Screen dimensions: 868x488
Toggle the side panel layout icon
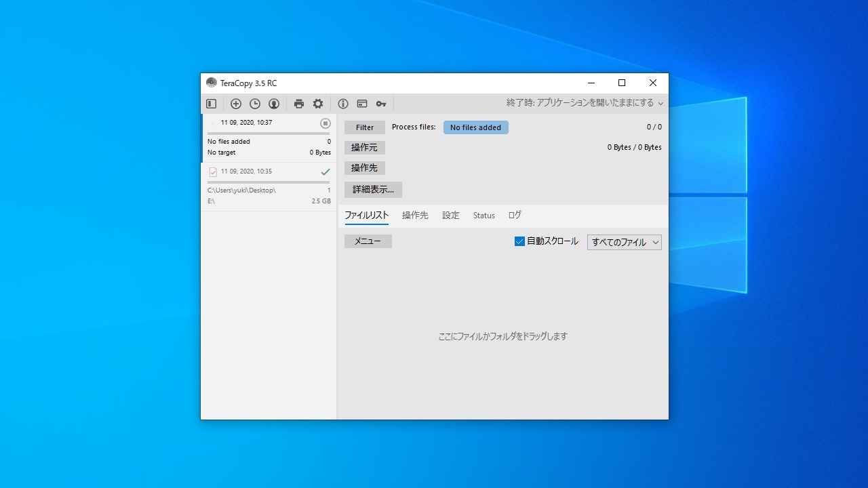point(212,104)
